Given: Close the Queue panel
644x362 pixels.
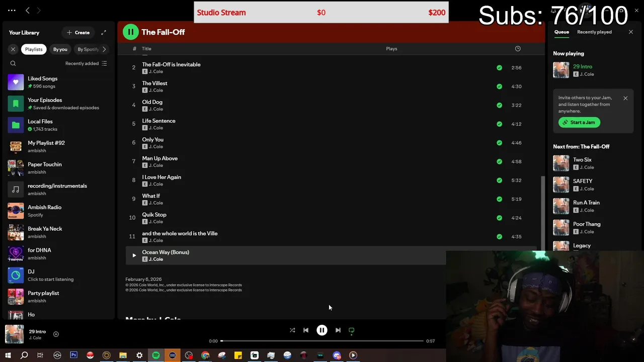Looking at the screenshot, I should click(x=631, y=32).
